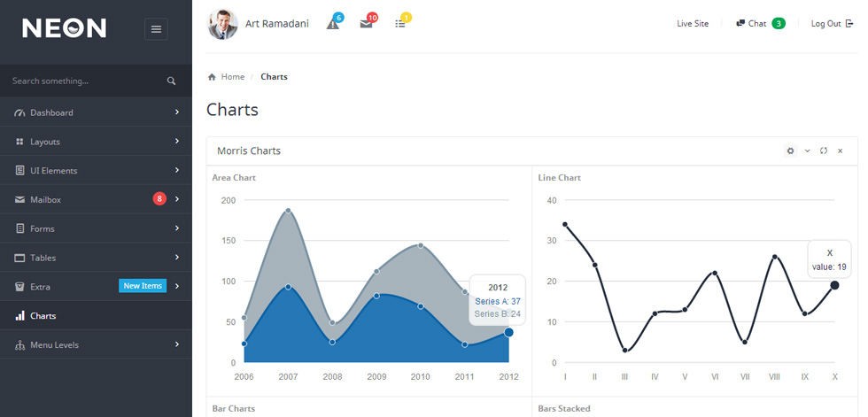868x417 pixels.
Task: Click the Log Out link
Action: (x=825, y=24)
